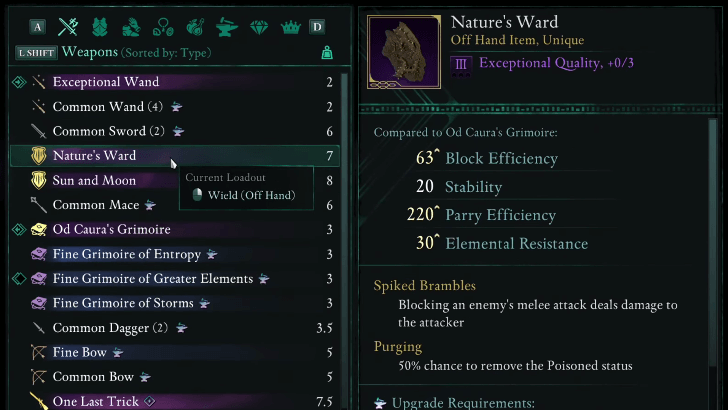Viewport: 728px width, 410px height.
Task: Switch to the gems category icon
Action: click(259, 26)
